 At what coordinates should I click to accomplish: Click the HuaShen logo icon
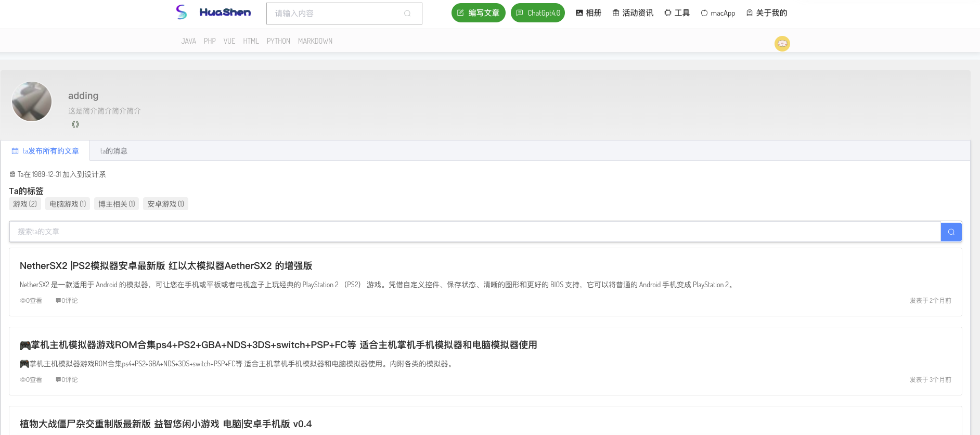click(x=182, y=12)
